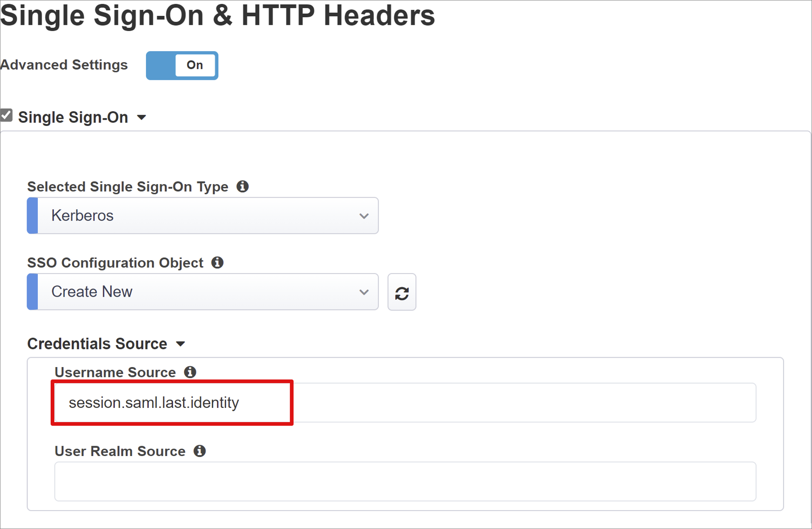
Task: Click the Single Sign-On section header
Action: [x=73, y=117]
